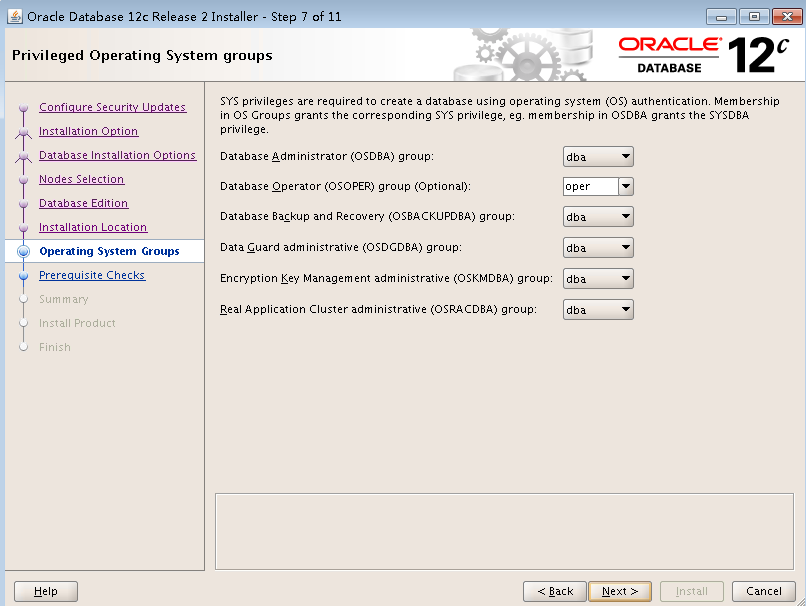The width and height of the screenshot is (806, 606).
Task: Click the Finish step label
Action: coord(55,347)
